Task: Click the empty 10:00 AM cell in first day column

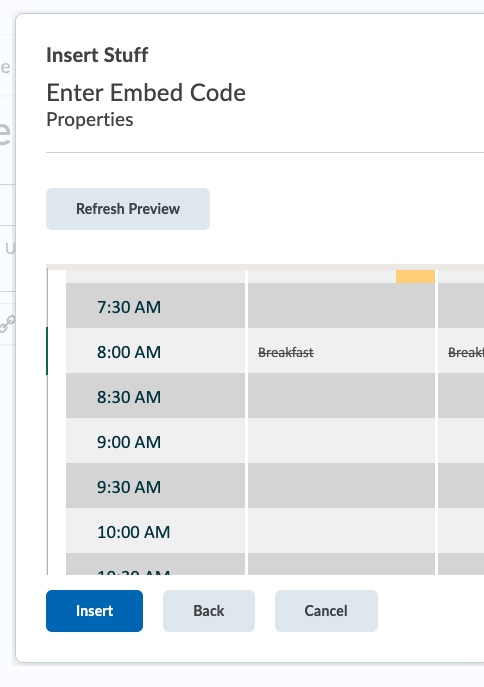Action: 342,531
